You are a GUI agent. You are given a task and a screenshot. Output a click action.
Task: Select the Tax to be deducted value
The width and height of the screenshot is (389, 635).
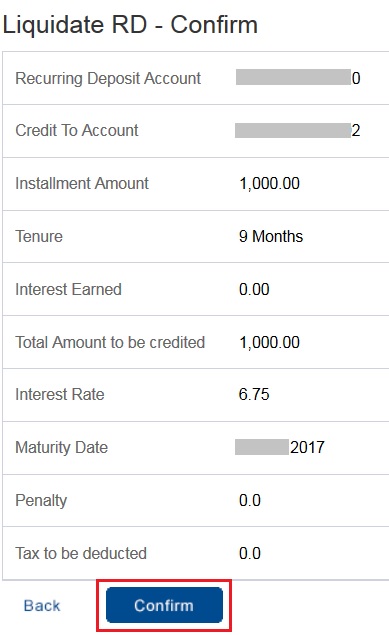250,553
